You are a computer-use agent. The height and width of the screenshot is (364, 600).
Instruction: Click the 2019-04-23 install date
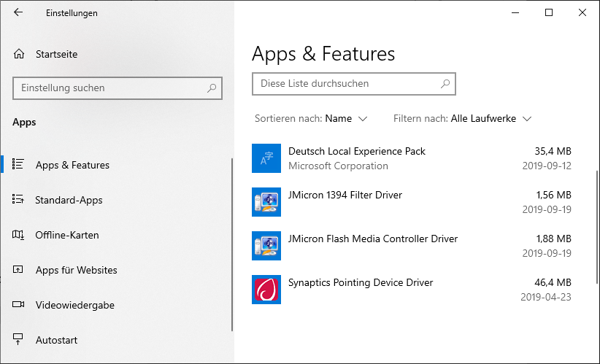pyautogui.click(x=546, y=297)
